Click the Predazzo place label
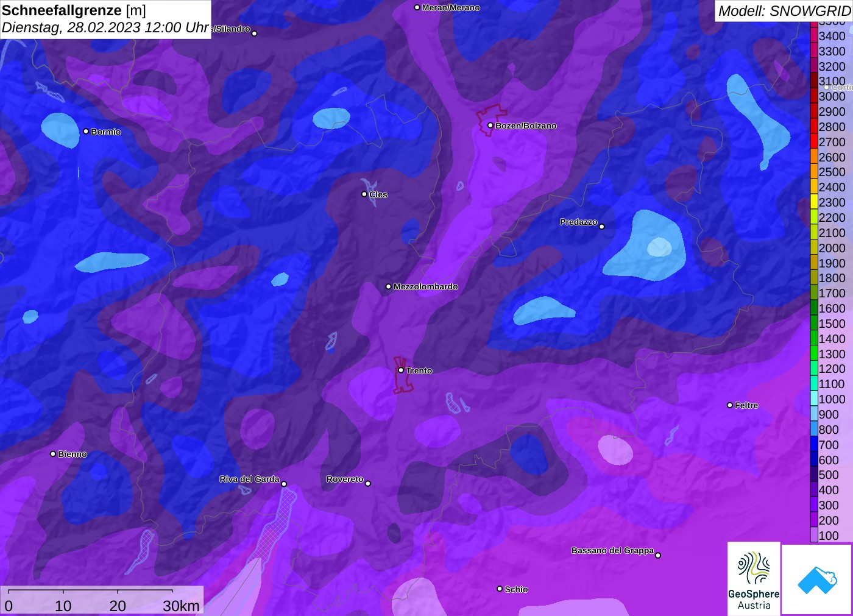The height and width of the screenshot is (616, 853). coord(579,222)
